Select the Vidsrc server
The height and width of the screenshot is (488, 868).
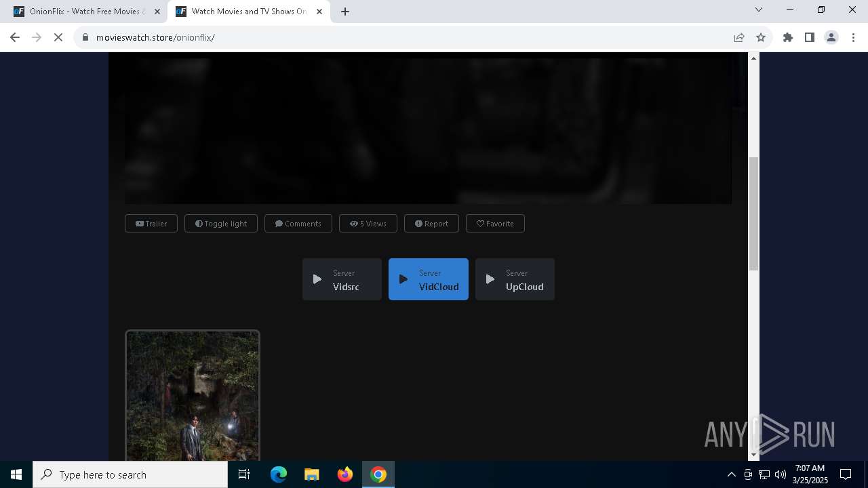point(342,279)
